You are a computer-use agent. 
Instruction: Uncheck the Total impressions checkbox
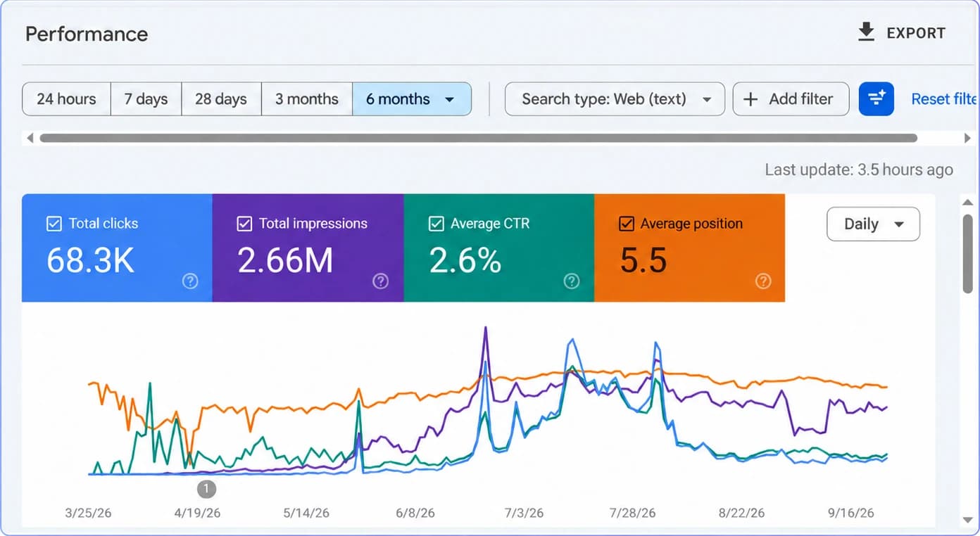(244, 224)
